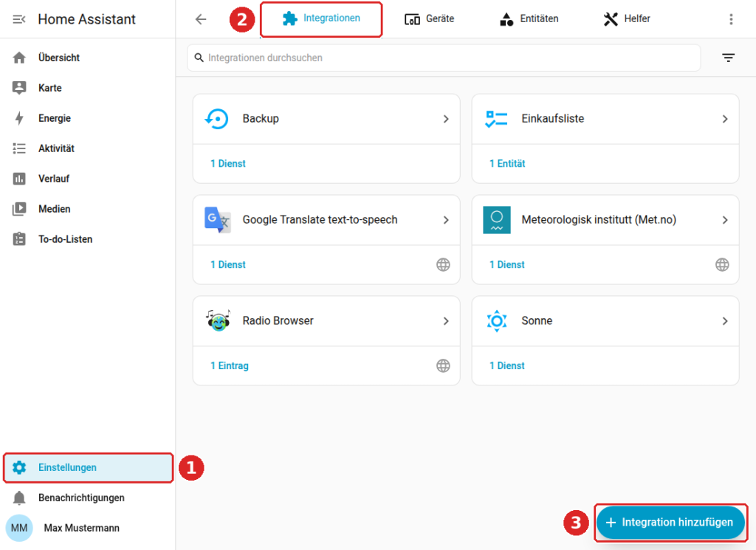Click the Backup integration icon

(217, 119)
